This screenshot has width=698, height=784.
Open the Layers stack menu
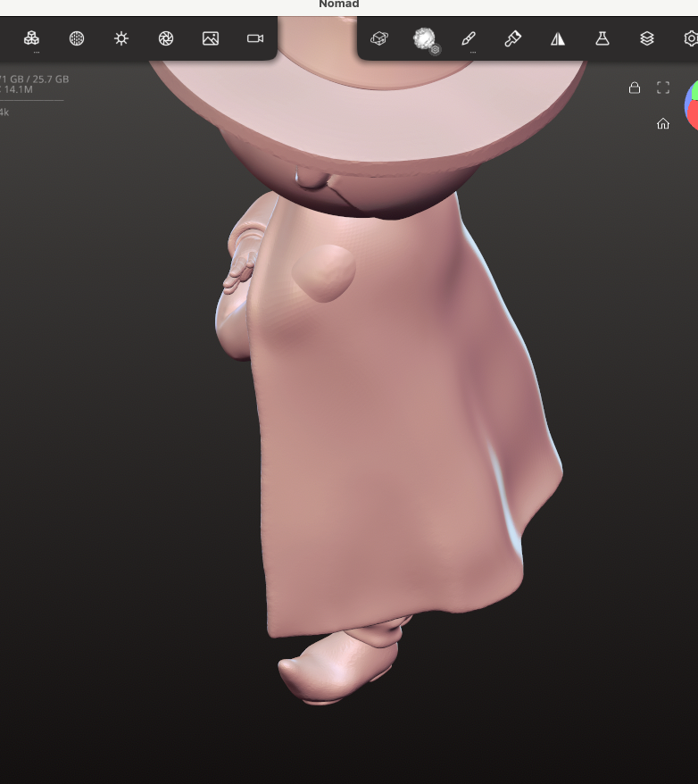(x=647, y=38)
